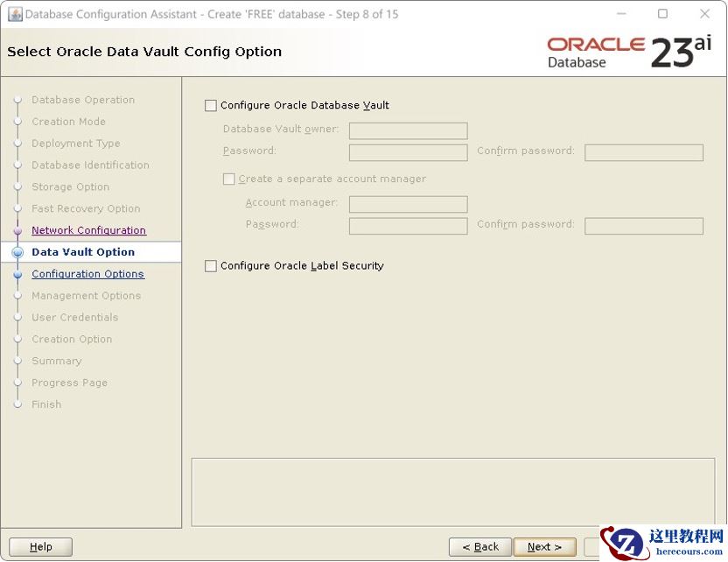The width and height of the screenshot is (728, 562).
Task: Go to the Network Configuration step
Action: [88, 230]
